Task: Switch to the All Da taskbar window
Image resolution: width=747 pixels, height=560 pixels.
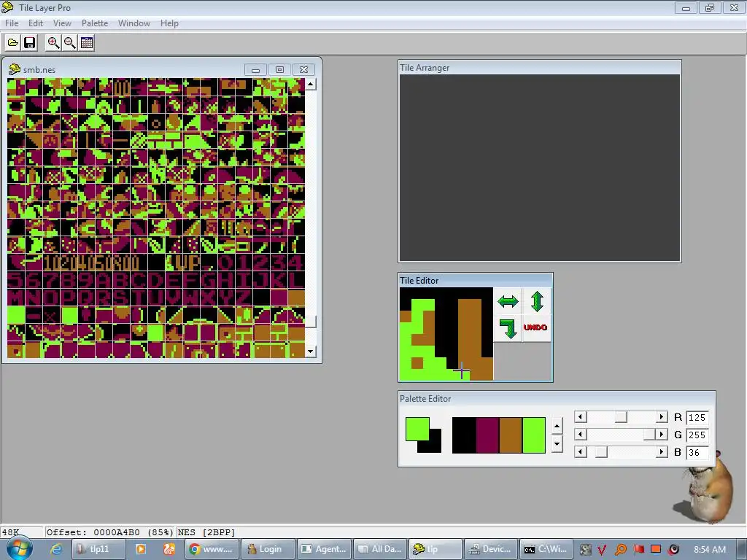Action: tap(380, 549)
